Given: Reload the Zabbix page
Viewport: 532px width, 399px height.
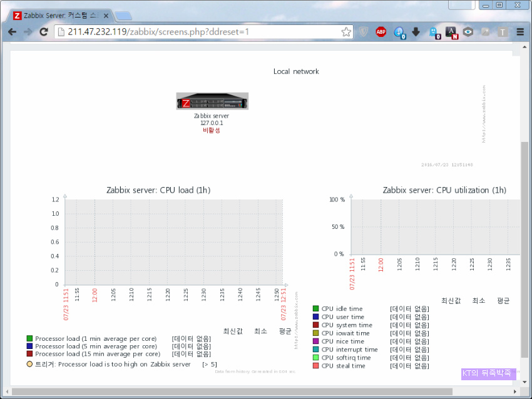Looking at the screenshot, I should (44, 32).
